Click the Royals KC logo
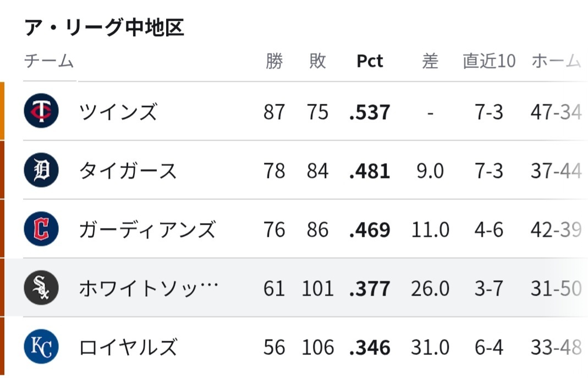The width and height of the screenshot is (588, 378). [41, 346]
